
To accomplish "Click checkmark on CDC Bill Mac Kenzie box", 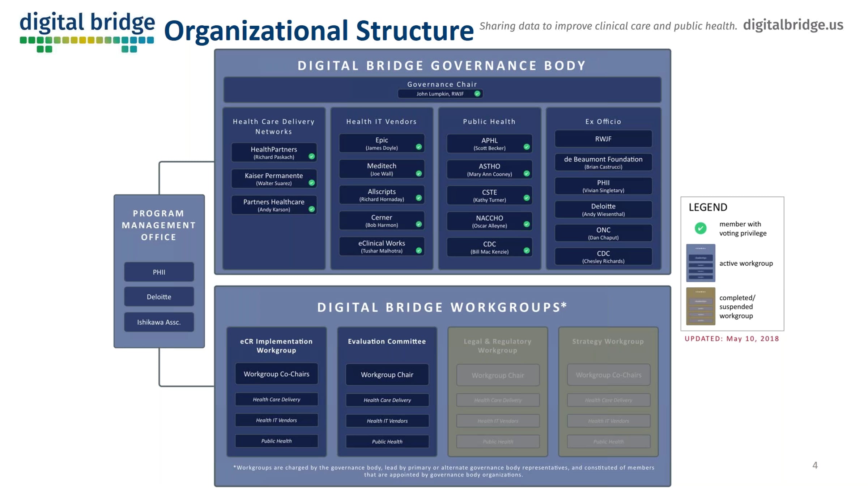I will pos(527,251).
